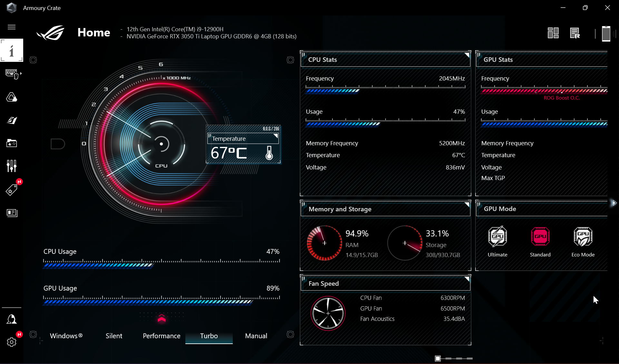Click right arrow to show more panels

pyautogui.click(x=614, y=203)
